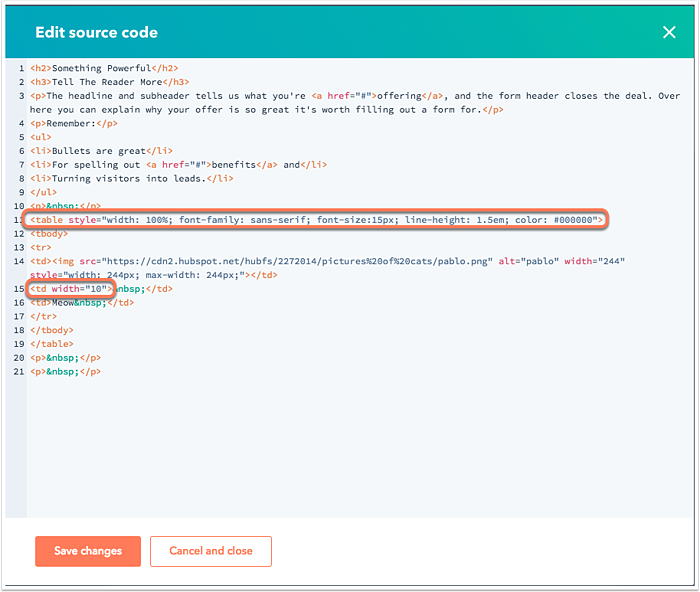This screenshot has width=700, height=592.
Task: Click the img src pablo.png URL
Action: point(297,261)
